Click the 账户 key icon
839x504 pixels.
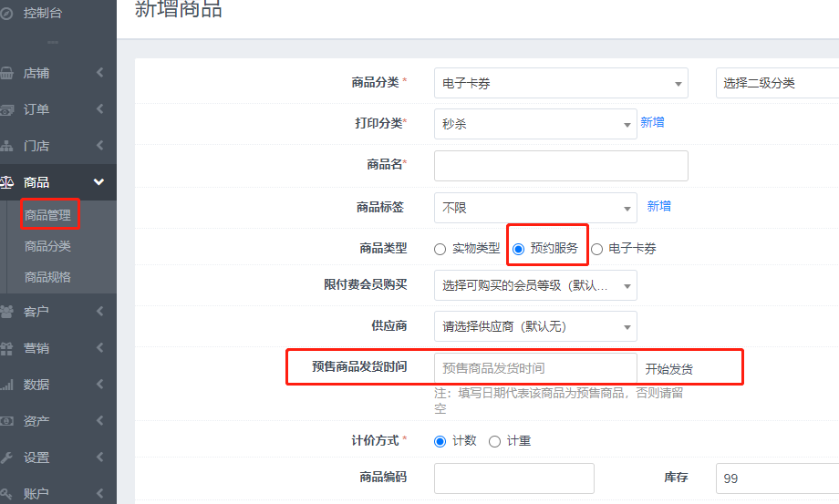pos(5,494)
